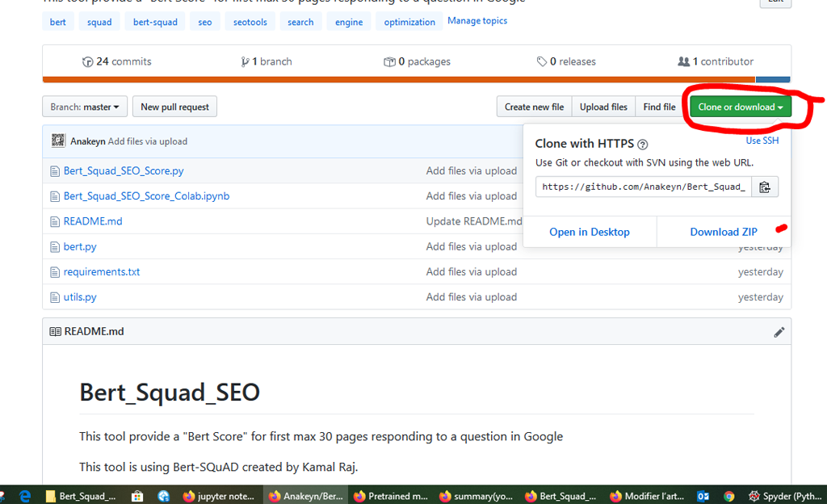The height and width of the screenshot is (504, 827).
Task: Click the file icon beside Bert_Squad_SEO_Score.py
Action: 55,171
